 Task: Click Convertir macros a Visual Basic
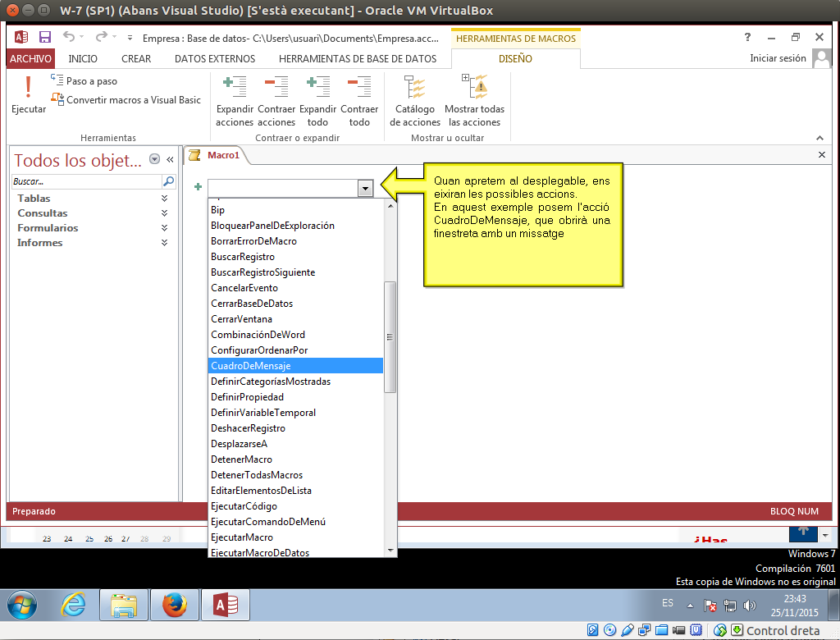tap(126, 100)
